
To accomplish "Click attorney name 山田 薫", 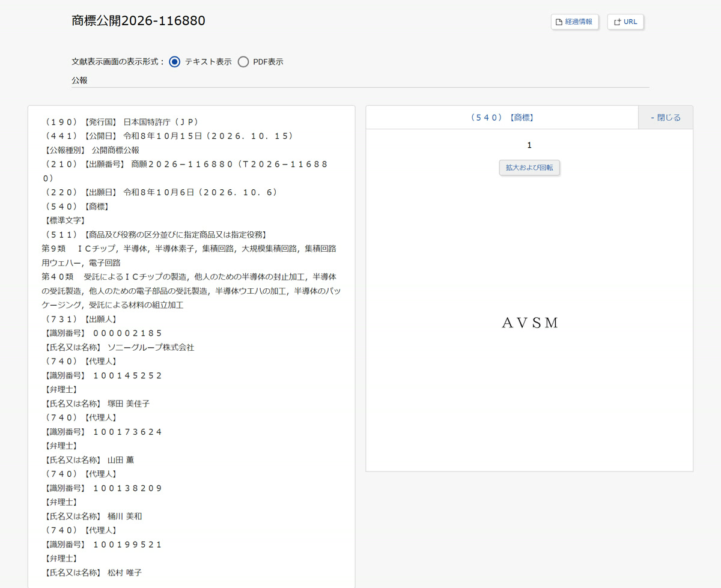I will [121, 460].
